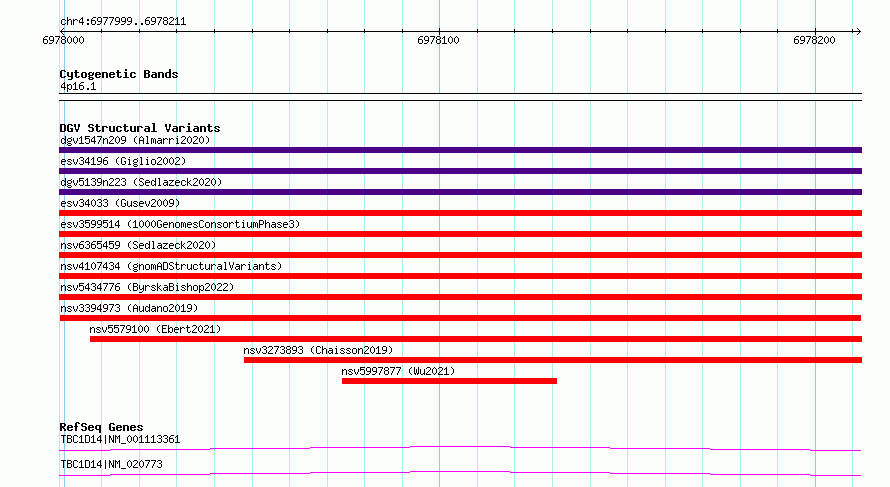Viewport: 890px width, 487px height.
Task: Click the magenta line under TBC1D14|NM_020773
Action: (460, 473)
